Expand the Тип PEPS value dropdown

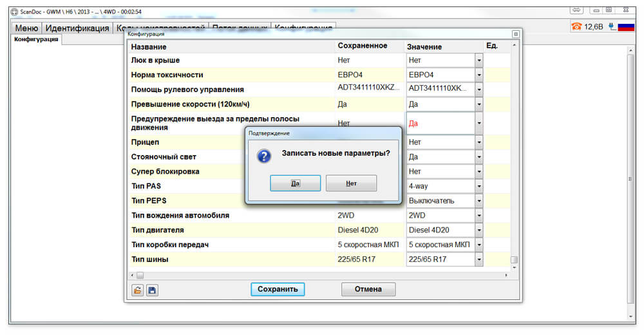pos(479,201)
